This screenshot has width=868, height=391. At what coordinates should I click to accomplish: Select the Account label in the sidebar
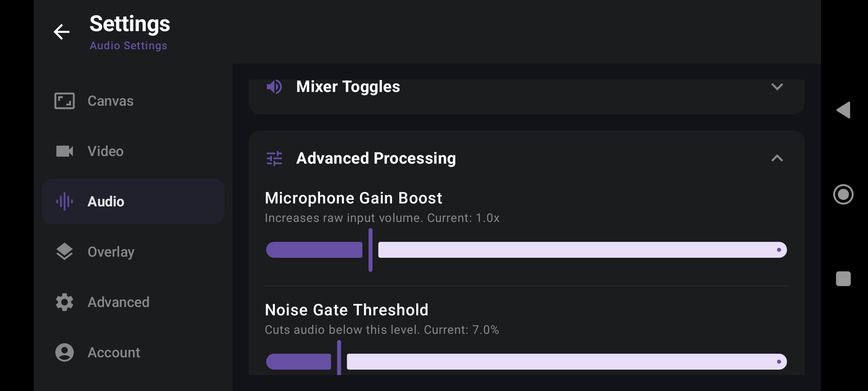click(x=114, y=352)
